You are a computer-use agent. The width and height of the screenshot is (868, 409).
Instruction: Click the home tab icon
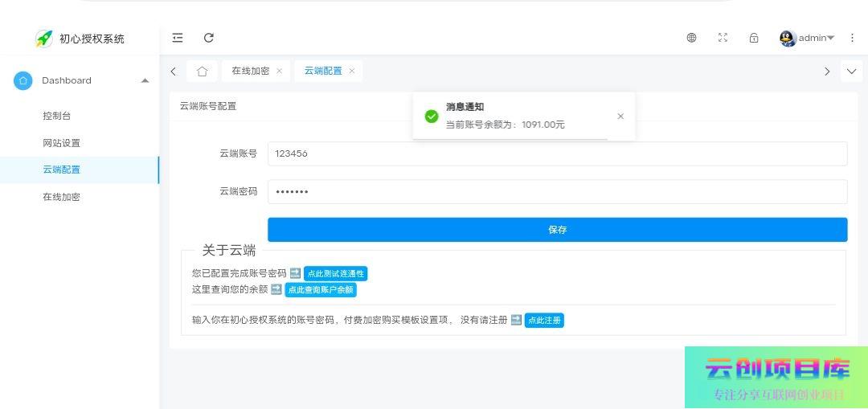(202, 71)
